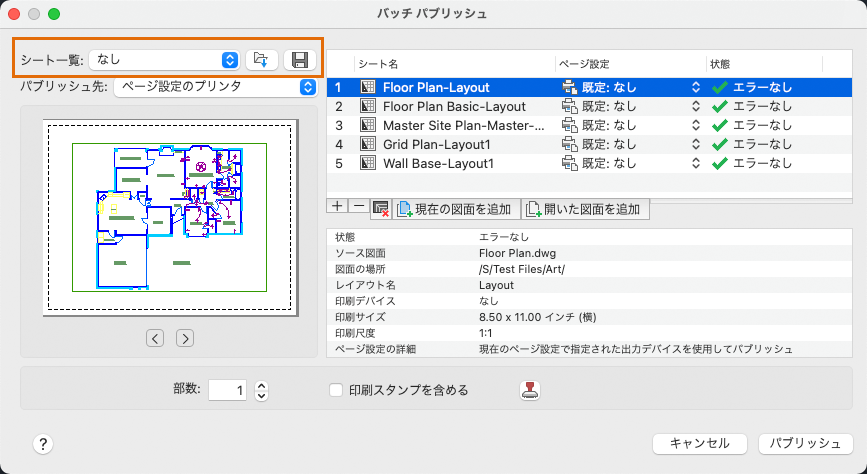Select the Floor Plan-Layout sheet row

[x=589, y=87]
